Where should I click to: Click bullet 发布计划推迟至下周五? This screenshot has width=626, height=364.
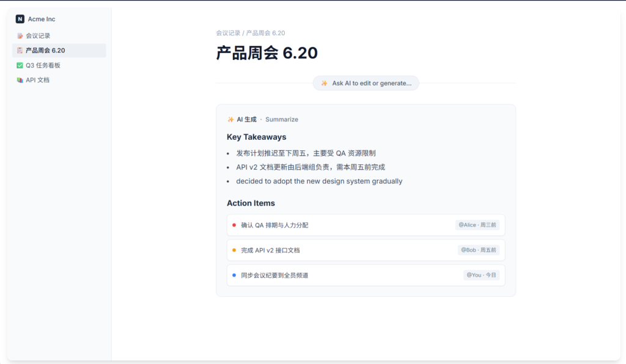306,153
